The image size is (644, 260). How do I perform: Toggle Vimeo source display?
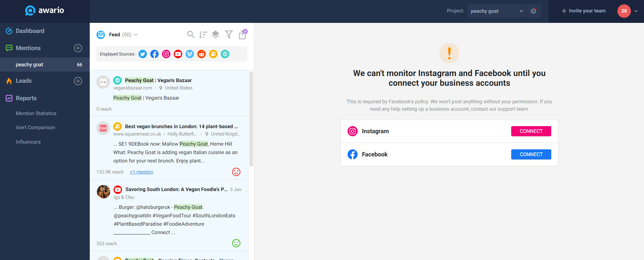click(x=190, y=54)
